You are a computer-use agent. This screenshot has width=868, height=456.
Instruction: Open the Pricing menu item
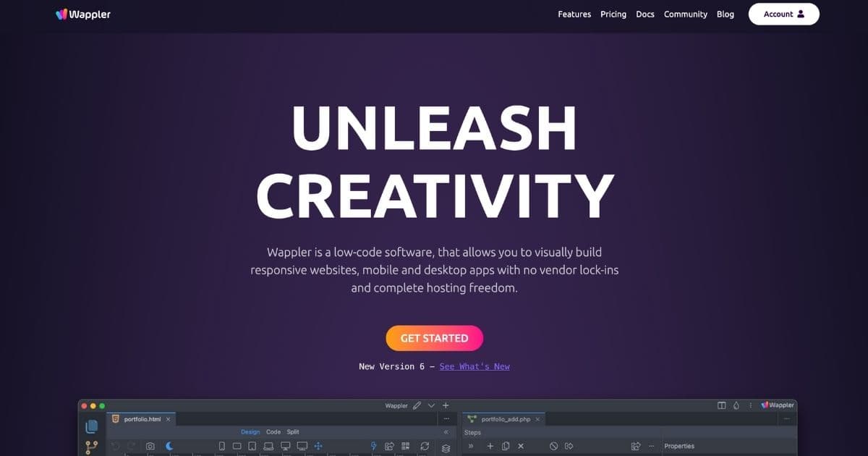click(x=613, y=14)
